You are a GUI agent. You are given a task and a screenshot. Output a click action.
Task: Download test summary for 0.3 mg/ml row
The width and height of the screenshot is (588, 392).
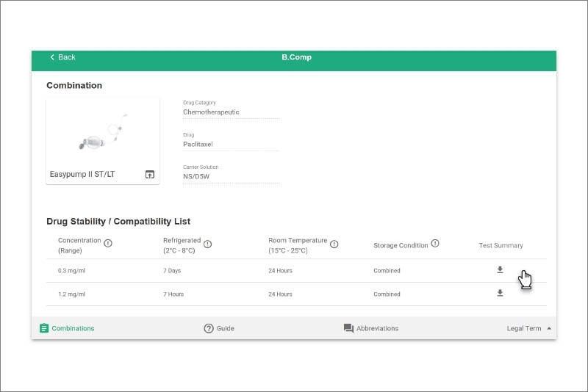500,269
